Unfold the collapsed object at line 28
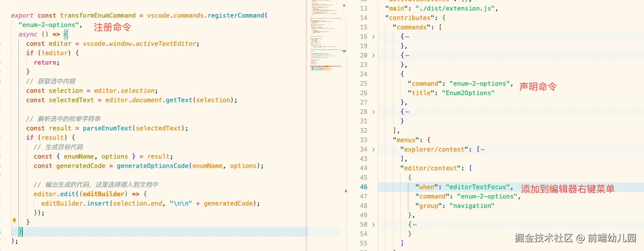Viewport: 644px width, 251px height. click(373, 112)
